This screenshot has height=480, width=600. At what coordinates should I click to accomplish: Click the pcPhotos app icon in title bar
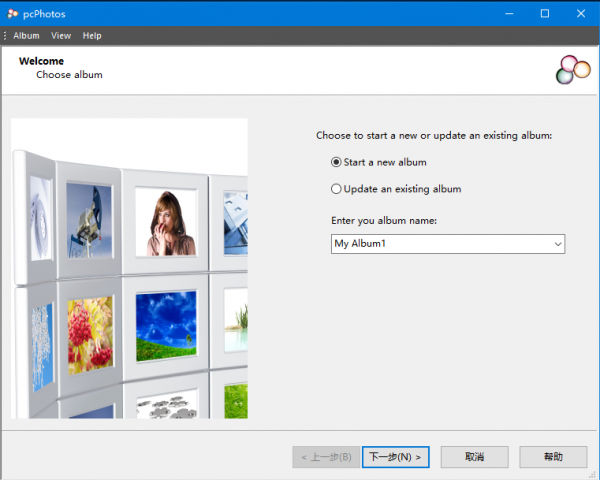12,14
